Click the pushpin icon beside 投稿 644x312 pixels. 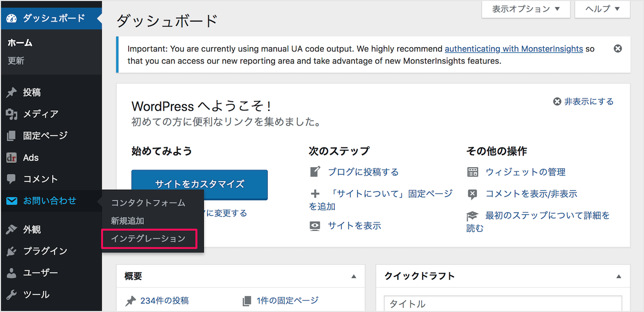click(12, 93)
